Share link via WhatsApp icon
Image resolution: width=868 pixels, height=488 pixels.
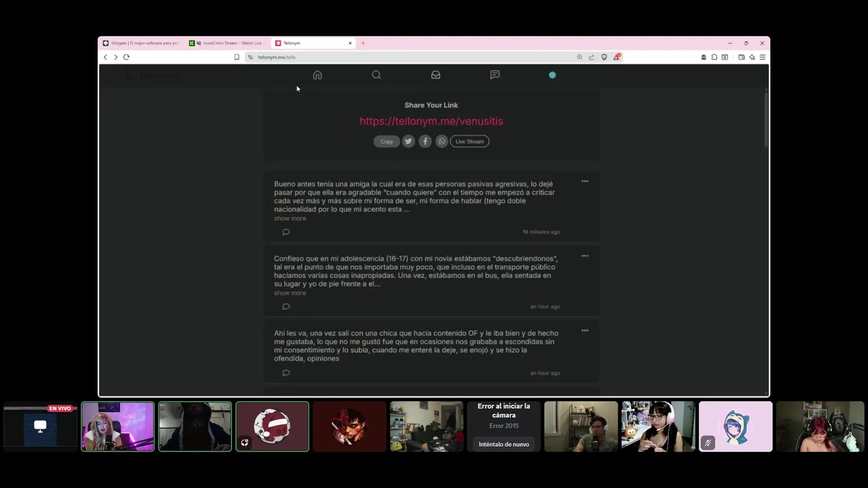point(441,141)
